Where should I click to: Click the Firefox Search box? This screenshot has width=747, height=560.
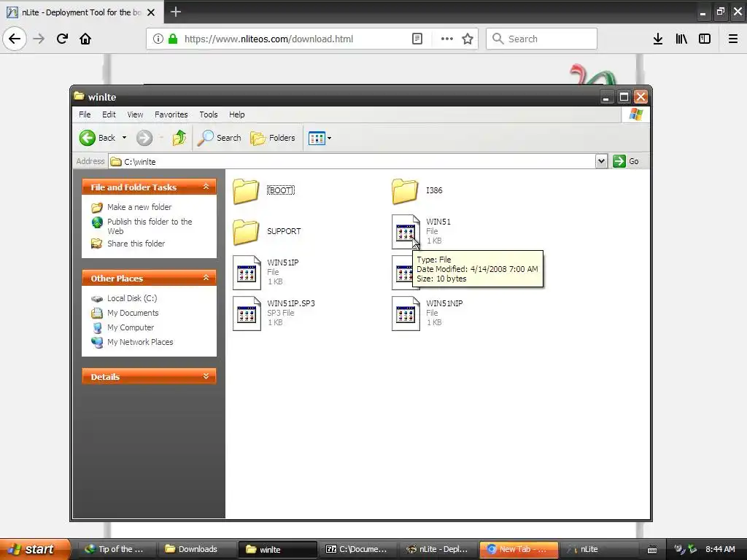click(x=541, y=39)
